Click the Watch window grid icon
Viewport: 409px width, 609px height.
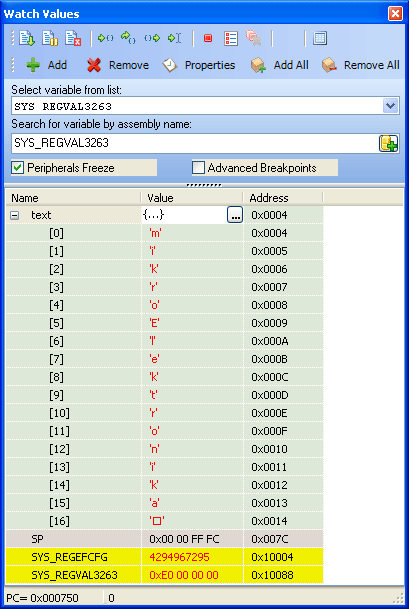(320, 38)
